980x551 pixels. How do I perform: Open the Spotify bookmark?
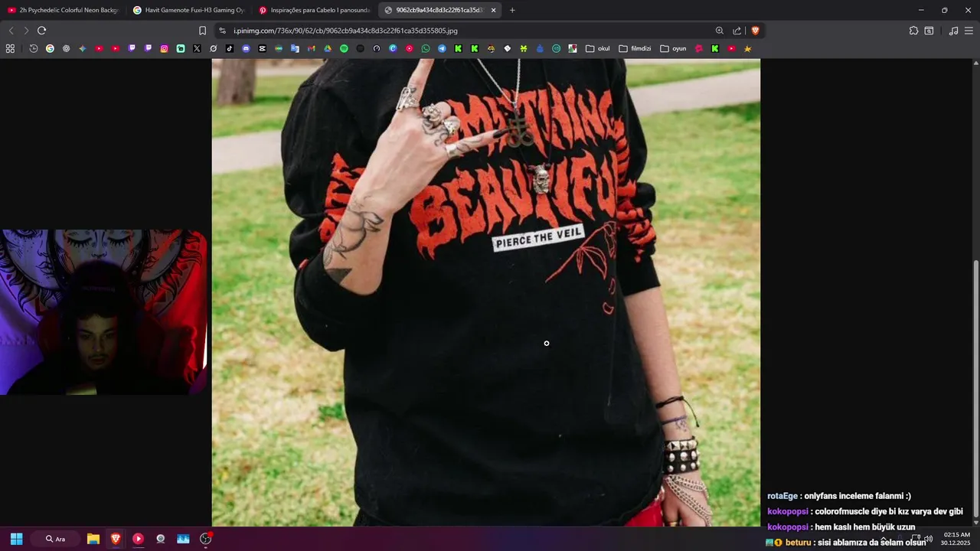tap(344, 48)
